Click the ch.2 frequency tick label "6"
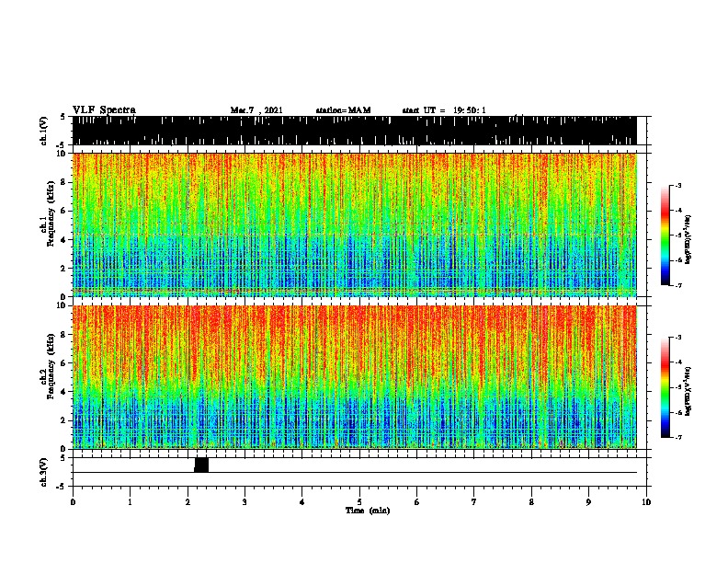Screen dimensions: 728x563 tap(63, 363)
